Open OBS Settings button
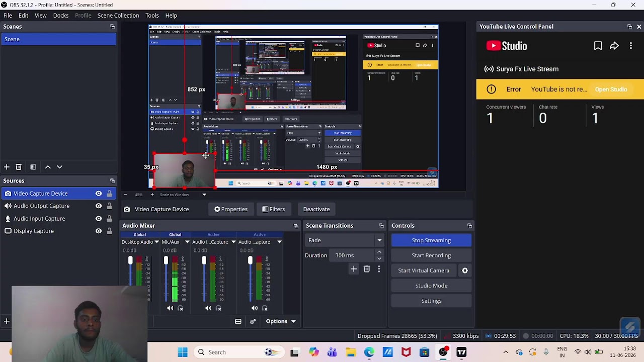This screenshot has height=362, width=644. click(431, 301)
